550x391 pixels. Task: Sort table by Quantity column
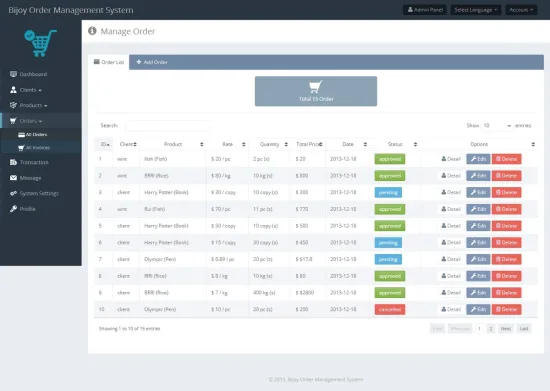click(269, 144)
